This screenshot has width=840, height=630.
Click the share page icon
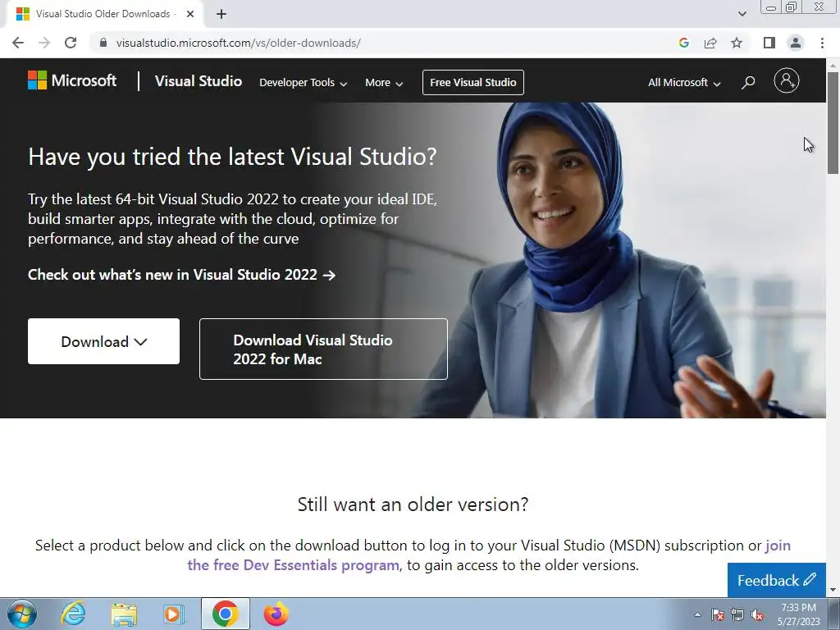point(710,43)
